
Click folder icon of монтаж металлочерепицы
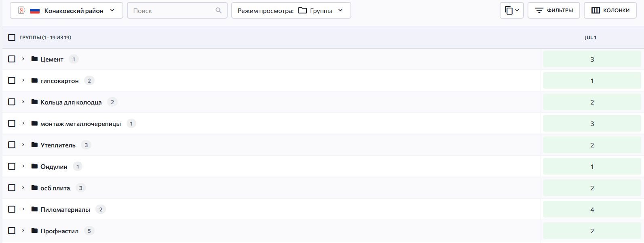pyautogui.click(x=34, y=124)
